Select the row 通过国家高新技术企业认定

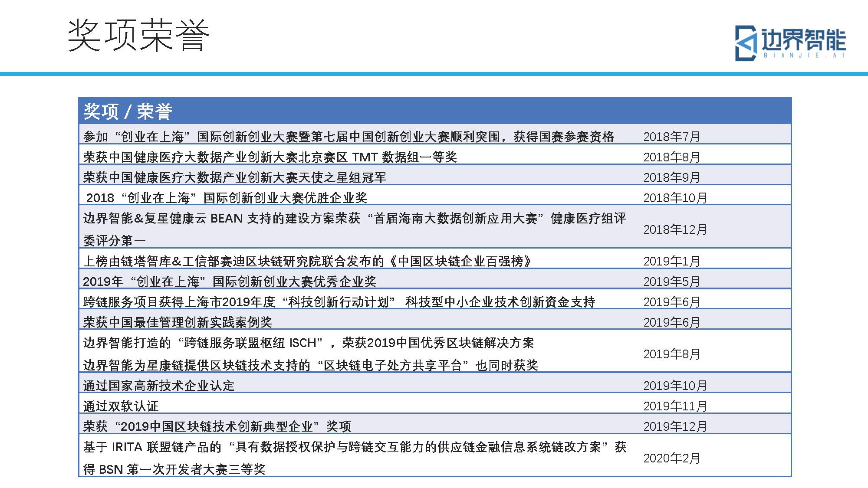click(435, 383)
